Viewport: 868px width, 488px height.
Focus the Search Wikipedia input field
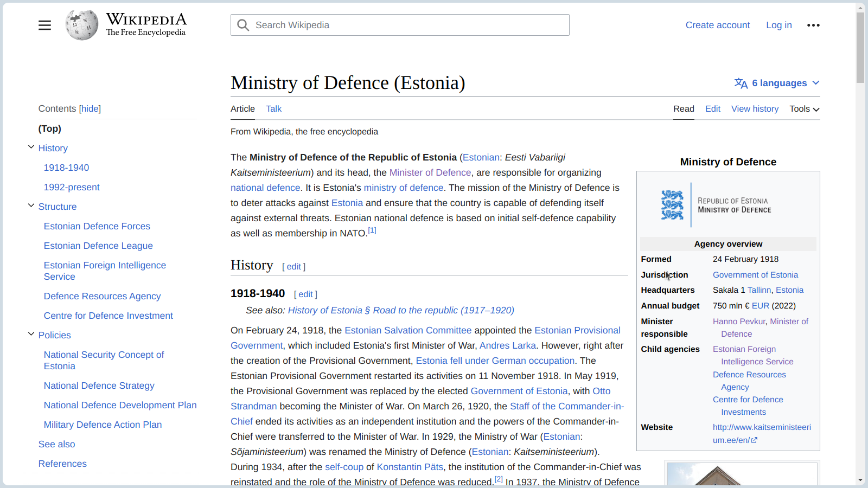[x=400, y=25]
